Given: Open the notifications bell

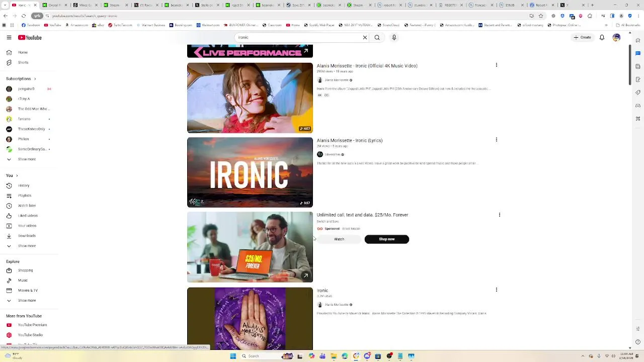Looking at the screenshot, I should [x=602, y=37].
